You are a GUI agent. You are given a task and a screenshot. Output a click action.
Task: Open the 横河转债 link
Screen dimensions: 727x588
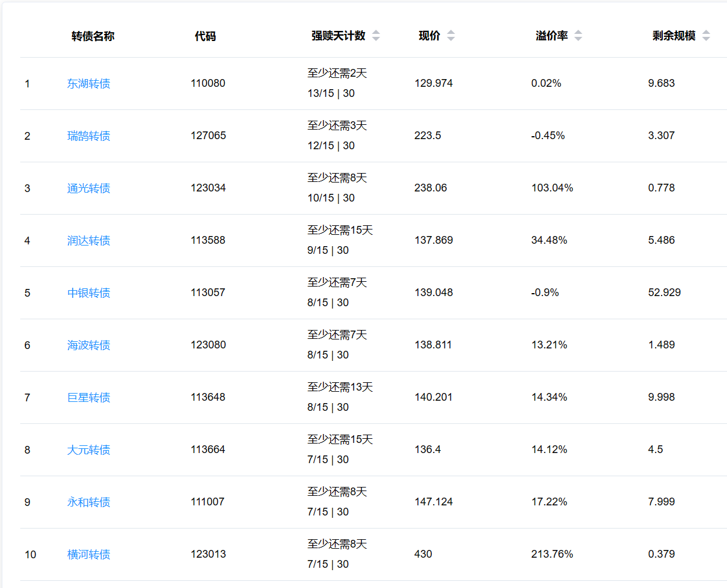(x=89, y=555)
